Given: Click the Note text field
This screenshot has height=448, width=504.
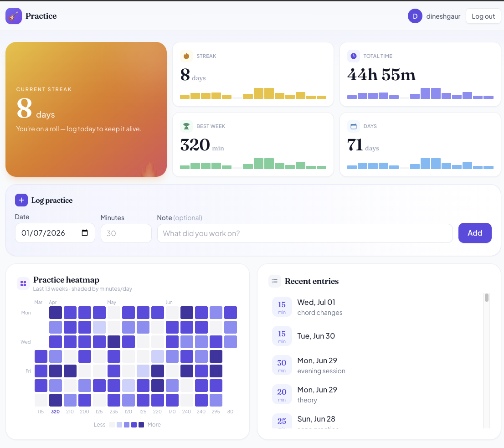Looking at the screenshot, I should pyautogui.click(x=305, y=233).
